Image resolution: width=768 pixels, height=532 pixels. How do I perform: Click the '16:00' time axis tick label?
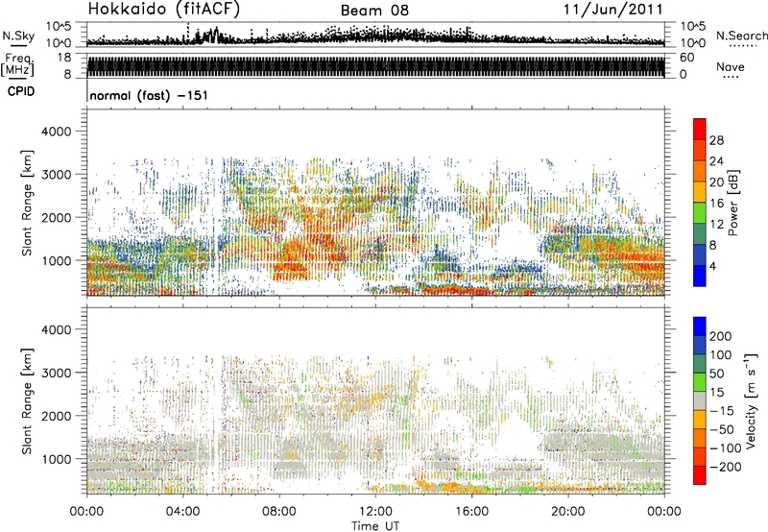471,512
